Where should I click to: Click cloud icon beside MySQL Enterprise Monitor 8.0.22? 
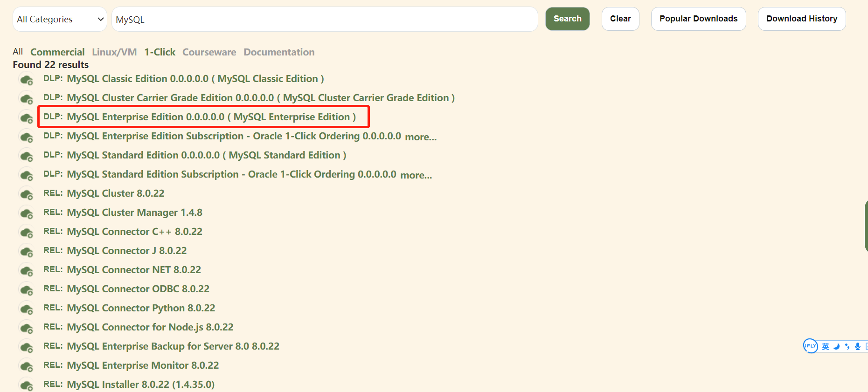click(27, 366)
